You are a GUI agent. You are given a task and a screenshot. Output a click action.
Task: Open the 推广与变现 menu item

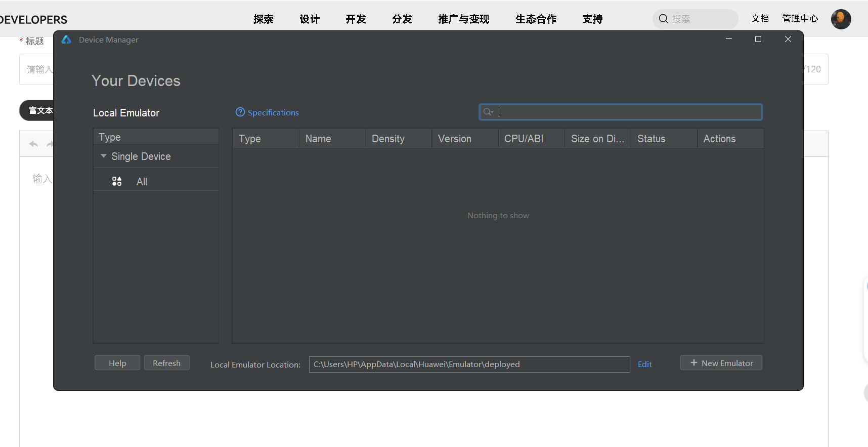pos(464,19)
